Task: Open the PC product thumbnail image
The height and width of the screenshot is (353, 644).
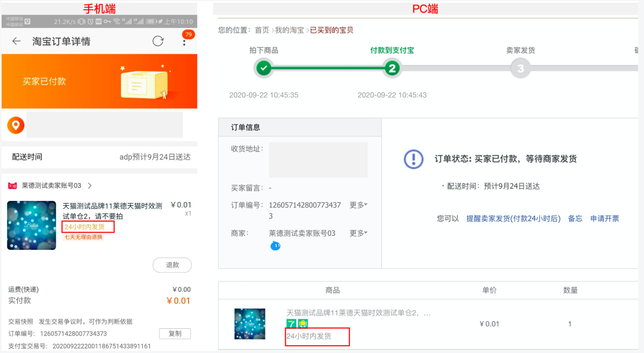Action: [250, 324]
